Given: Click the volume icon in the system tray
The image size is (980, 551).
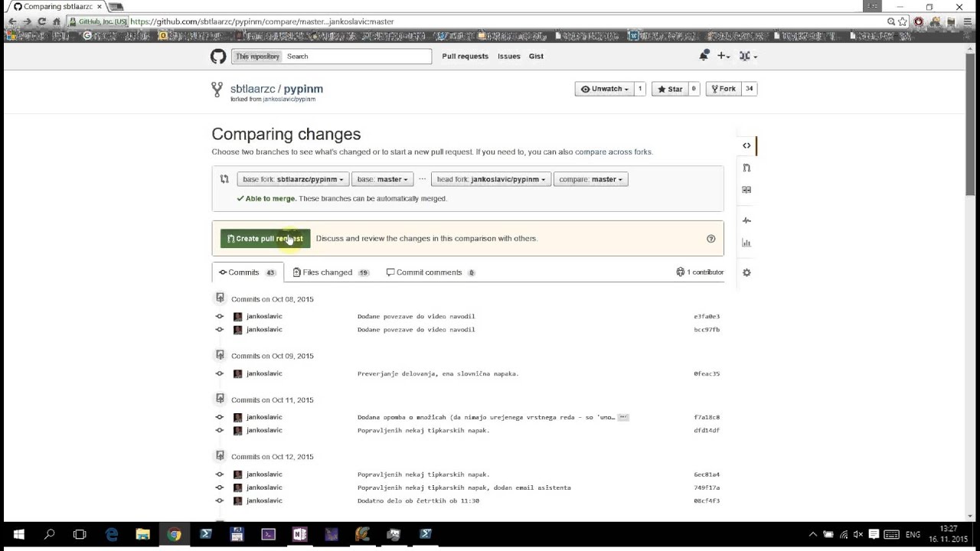Looking at the screenshot, I should click(858, 534).
